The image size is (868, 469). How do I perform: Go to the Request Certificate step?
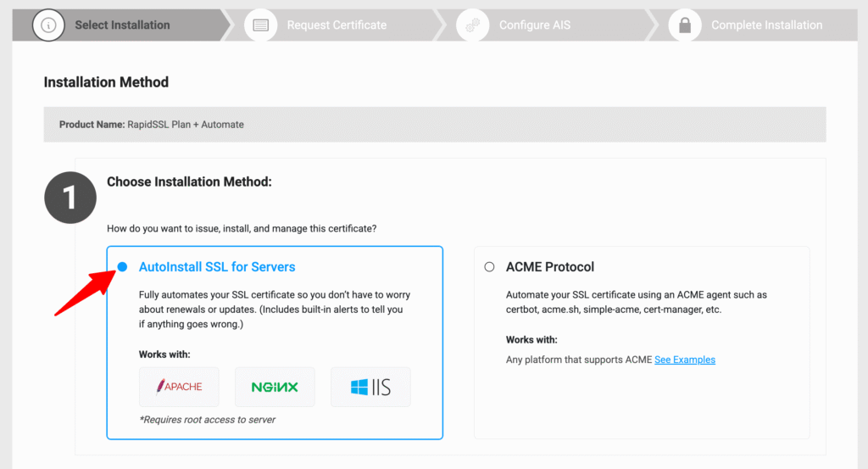tap(337, 25)
